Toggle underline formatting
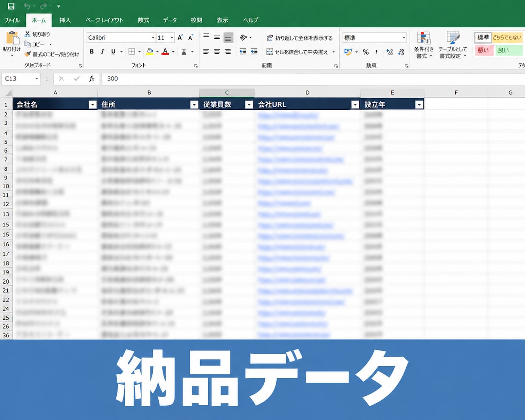The height and width of the screenshot is (420, 525). tap(113, 52)
